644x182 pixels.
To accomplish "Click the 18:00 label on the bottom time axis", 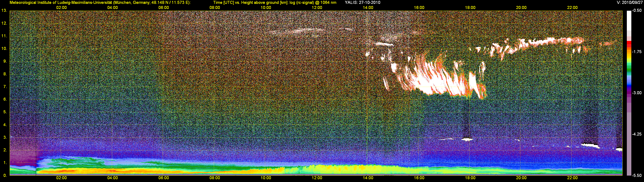I will point(470,178).
